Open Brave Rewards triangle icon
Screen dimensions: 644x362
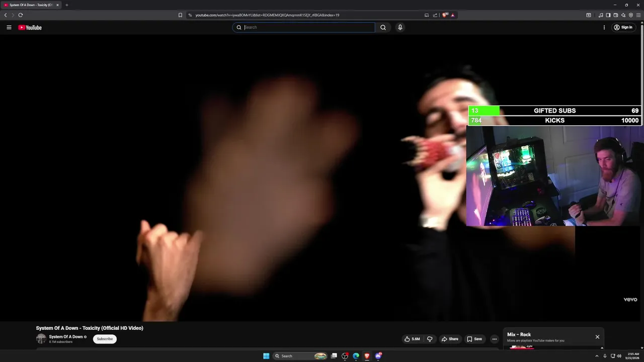[452, 15]
